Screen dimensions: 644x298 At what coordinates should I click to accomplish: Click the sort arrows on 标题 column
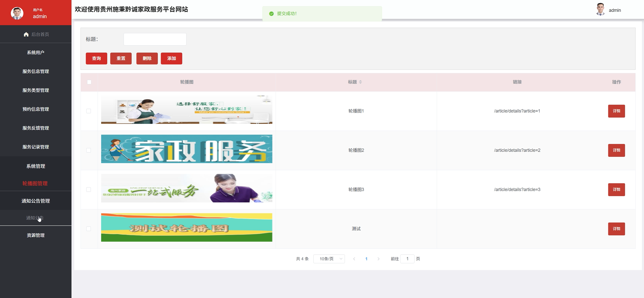point(360,82)
